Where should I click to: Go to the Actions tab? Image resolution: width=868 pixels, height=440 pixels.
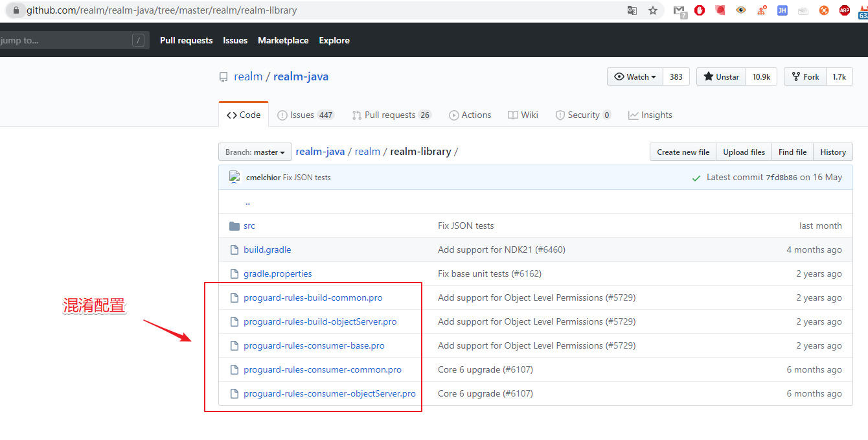(470, 115)
